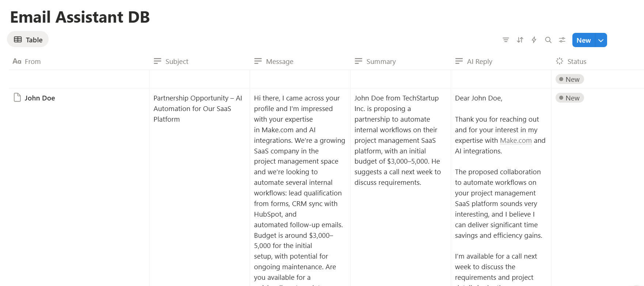Open the John Doe record
The image size is (644, 286).
(40, 98)
